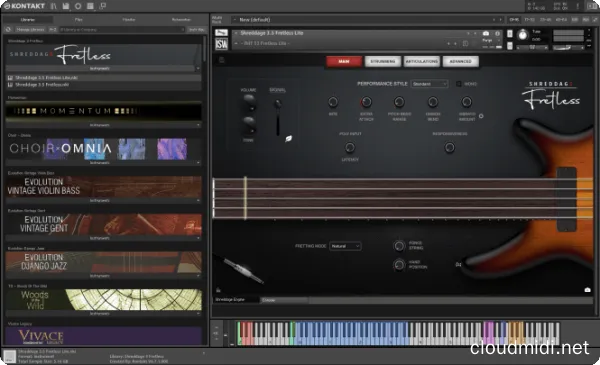Open the ARTICULATIONS page tab
The image size is (600, 365).
coord(422,62)
